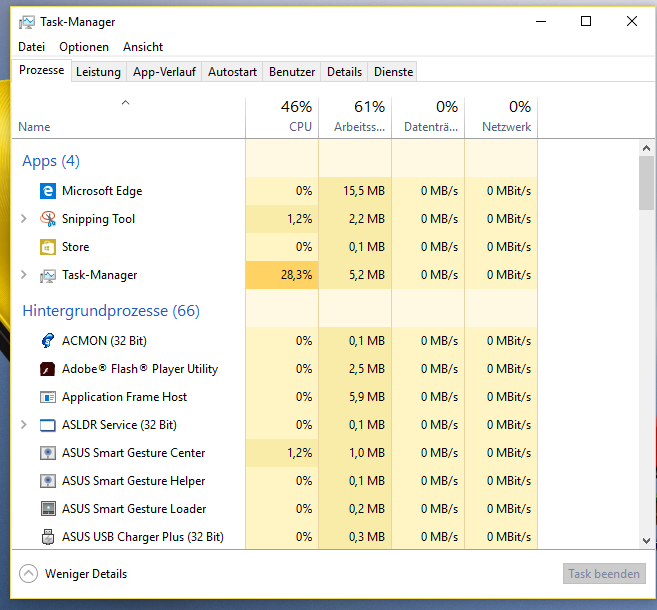Click the ASUS USB Charger Plus icon
The height and width of the screenshot is (610, 657).
pyautogui.click(x=48, y=537)
